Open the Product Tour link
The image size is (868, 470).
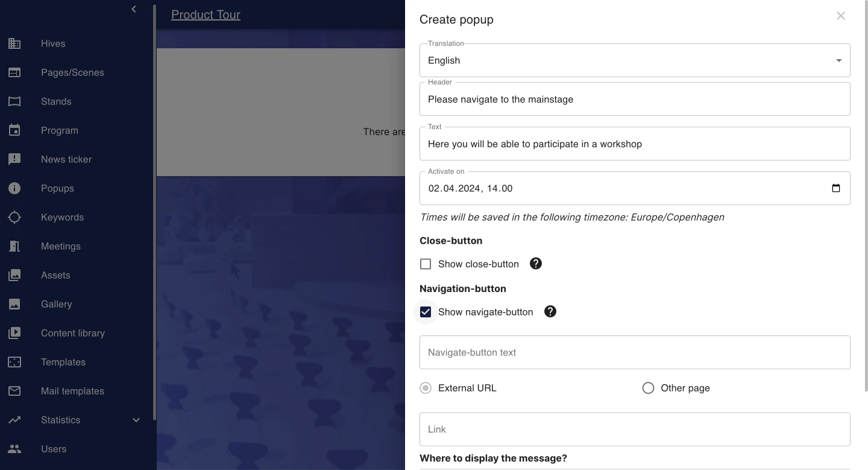pyautogui.click(x=206, y=14)
